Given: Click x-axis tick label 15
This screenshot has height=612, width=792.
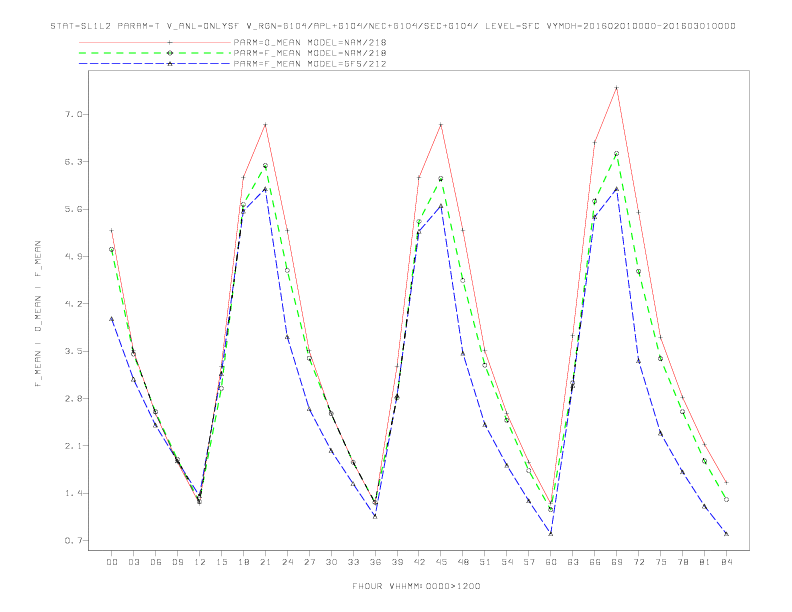Looking at the screenshot, I should 221,562.
